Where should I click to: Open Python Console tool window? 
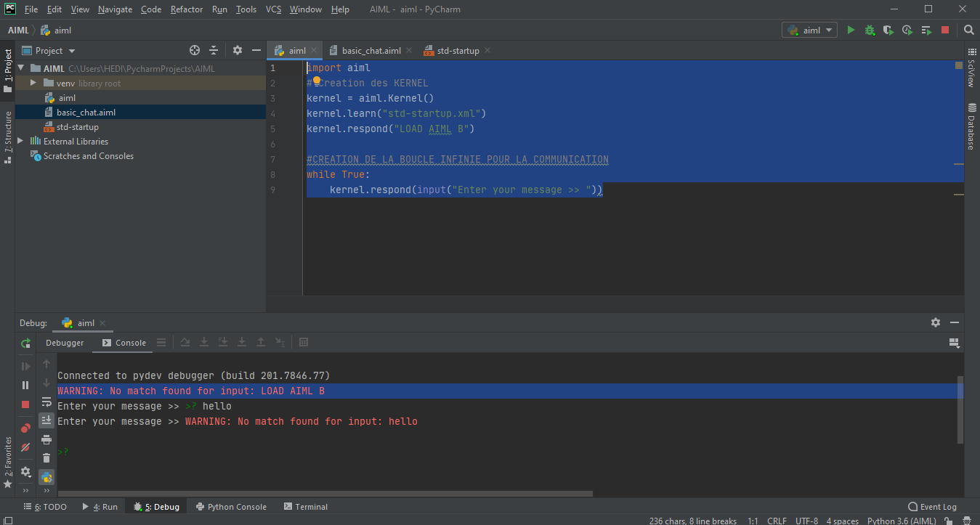click(231, 507)
